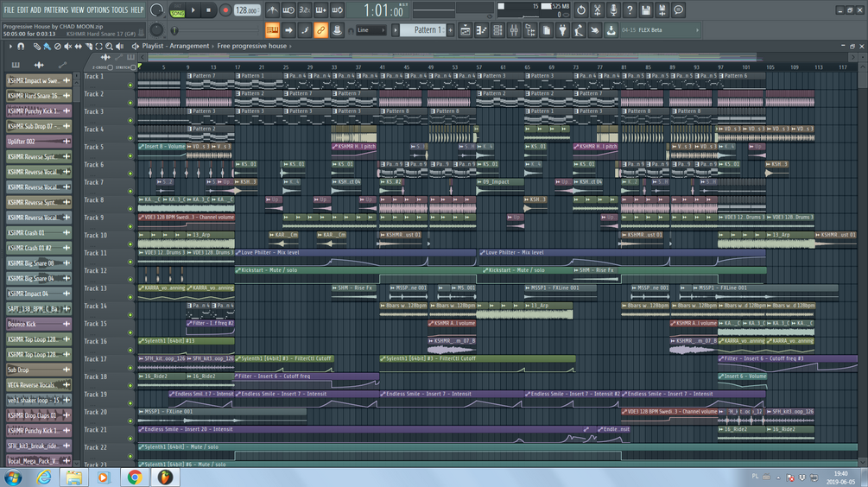Enable step editing arrow icon
This screenshot has height=487, width=868.
(288, 30)
